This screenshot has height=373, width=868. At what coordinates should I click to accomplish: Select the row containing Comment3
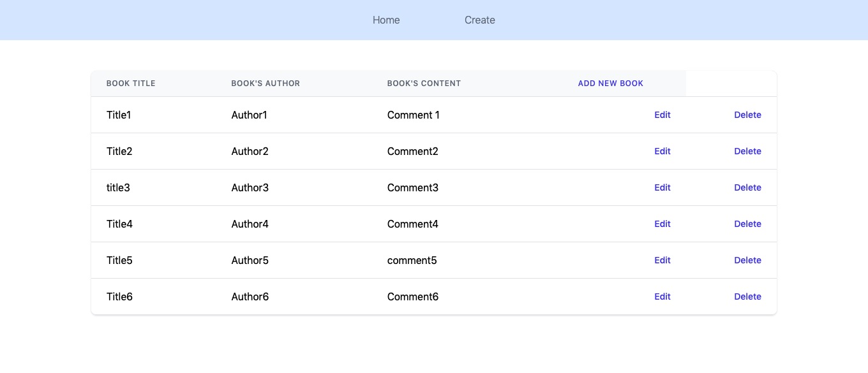pyautogui.click(x=413, y=187)
